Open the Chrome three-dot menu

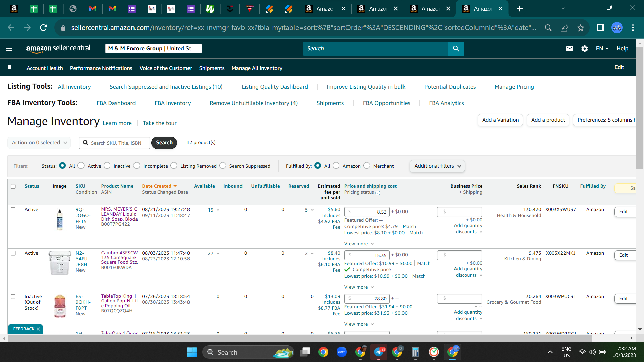tap(633, 28)
